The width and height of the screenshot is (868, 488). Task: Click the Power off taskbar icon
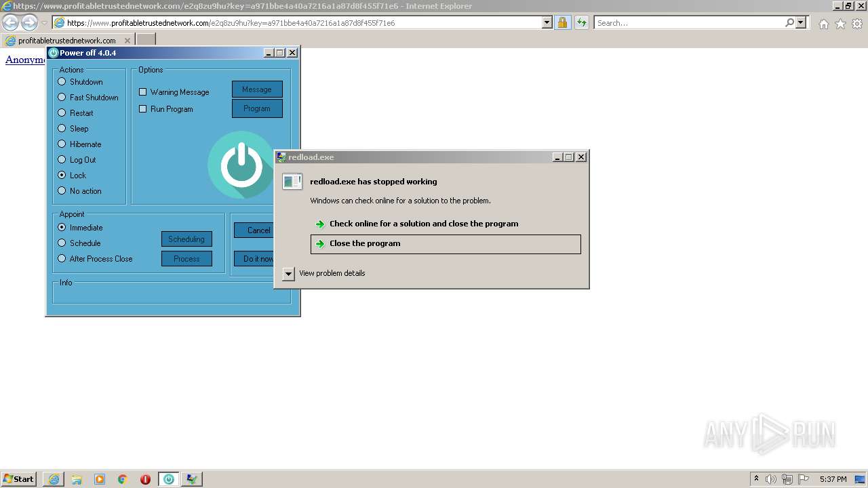[x=168, y=479]
